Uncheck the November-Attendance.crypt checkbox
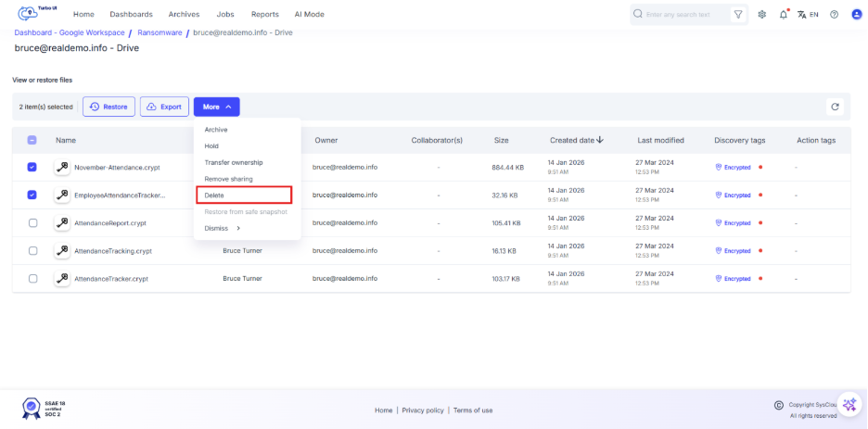The width and height of the screenshot is (868, 429). click(x=32, y=168)
